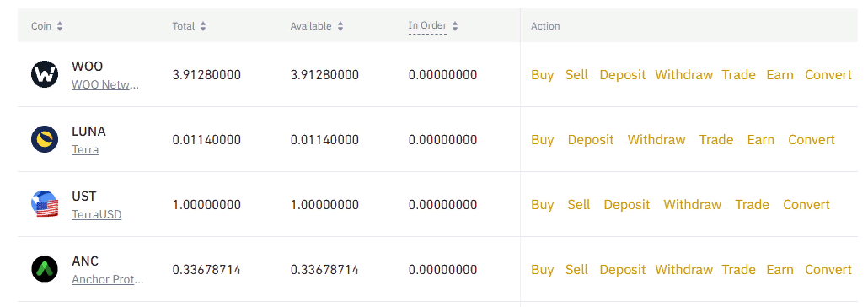This screenshot has width=868, height=307.
Task: Sort by Available column arrows
Action: [340, 26]
